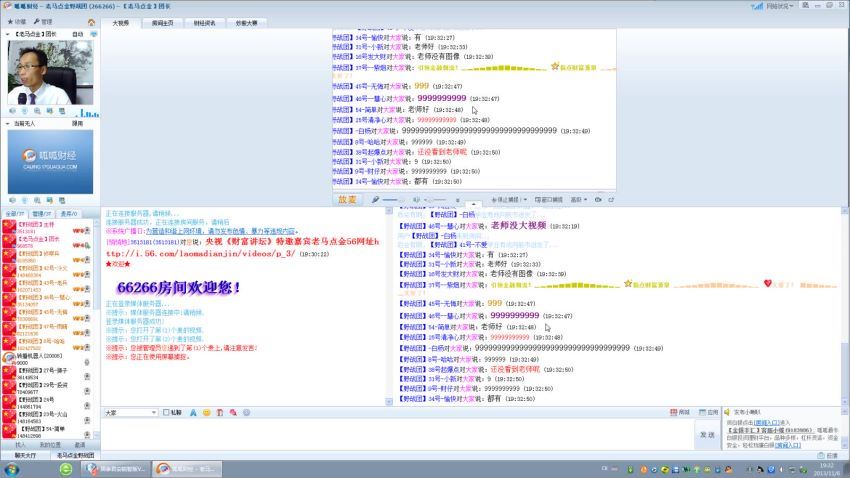
Task: Open the 高级 advanced dropdown
Action: (578, 199)
